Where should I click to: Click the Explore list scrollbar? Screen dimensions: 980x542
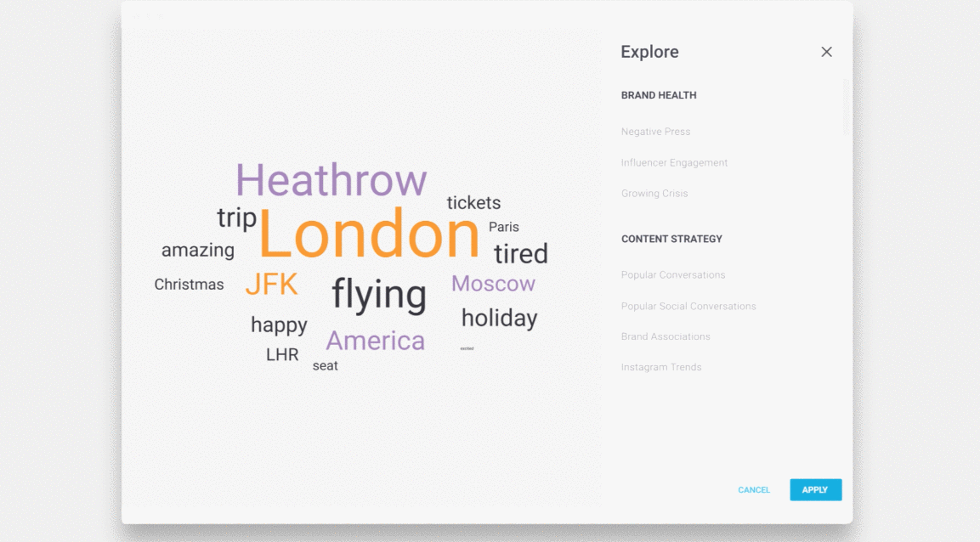pyautogui.click(x=847, y=107)
